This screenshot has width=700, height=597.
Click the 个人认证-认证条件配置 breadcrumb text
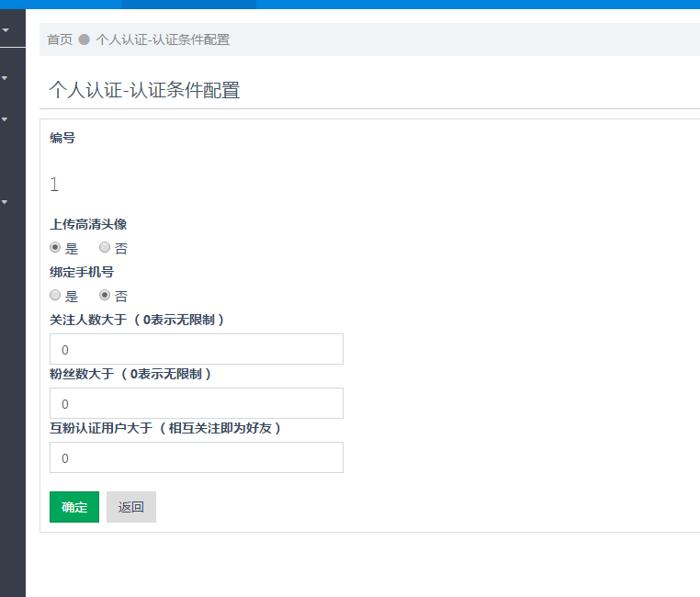click(x=163, y=39)
